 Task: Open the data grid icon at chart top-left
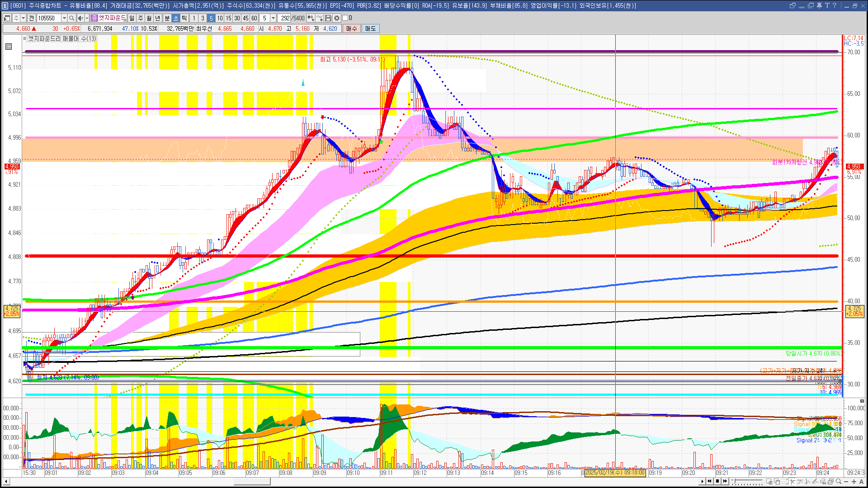(9, 47)
